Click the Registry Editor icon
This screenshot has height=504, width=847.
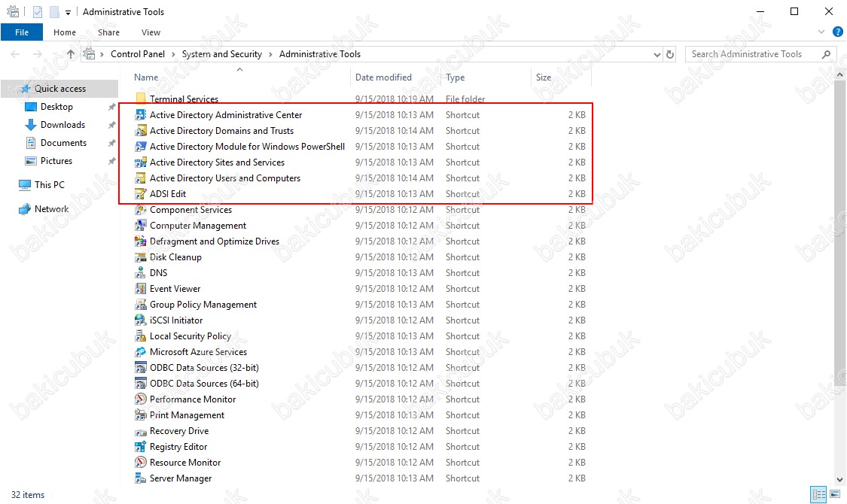[140, 447]
